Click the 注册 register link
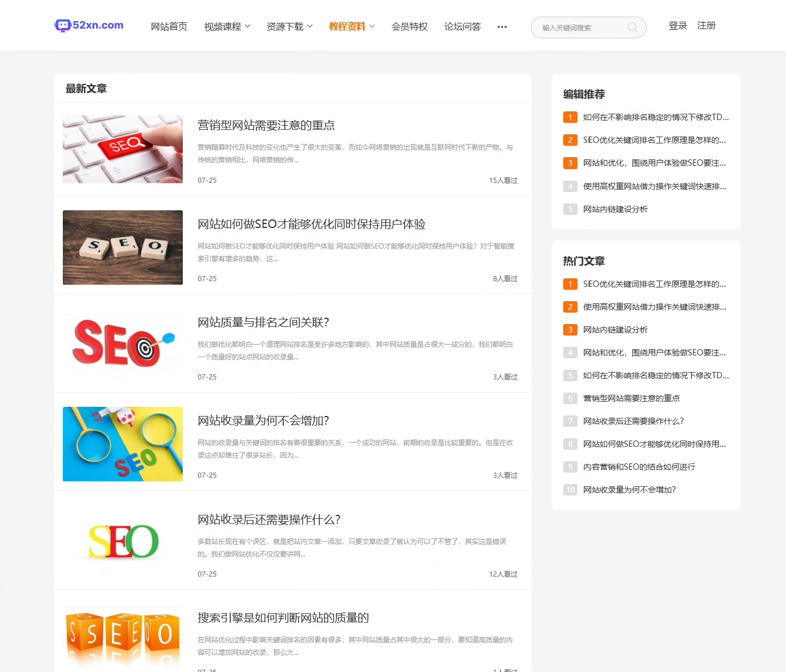This screenshot has height=672, width=786. 706,25
